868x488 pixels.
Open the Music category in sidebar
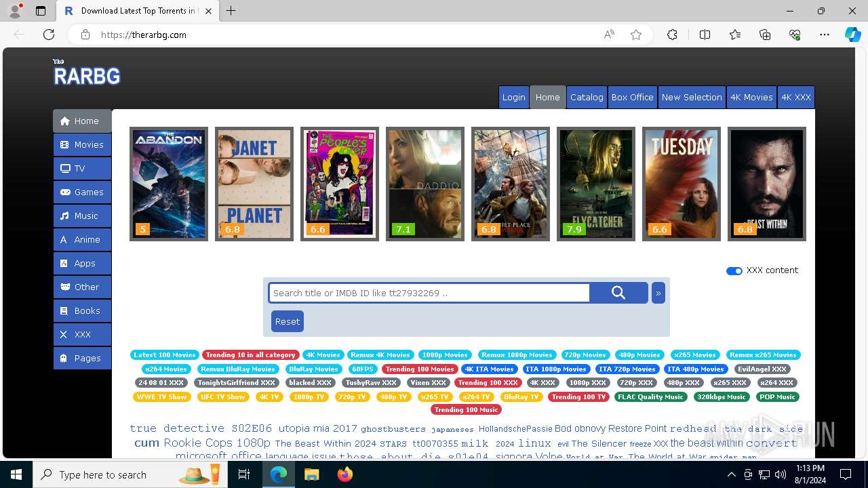[82, 216]
